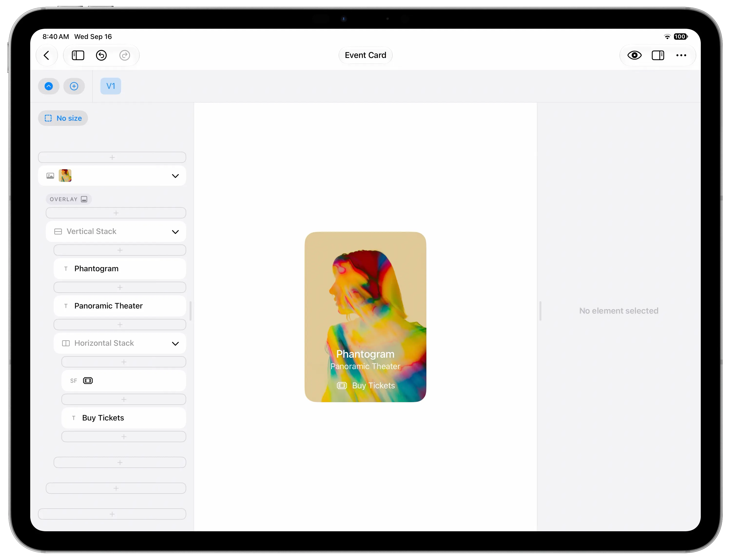Click the image element type icon
Image resolution: width=731 pixels, height=560 pixels.
[50, 176]
